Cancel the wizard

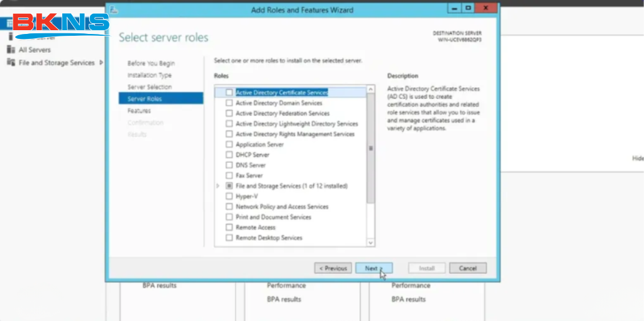[x=467, y=268]
